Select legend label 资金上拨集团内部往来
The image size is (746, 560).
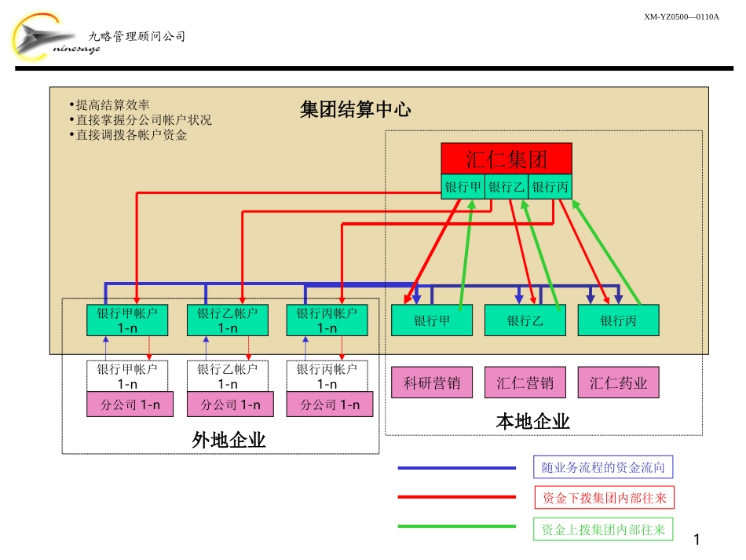pyautogui.click(x=603, y=529)
